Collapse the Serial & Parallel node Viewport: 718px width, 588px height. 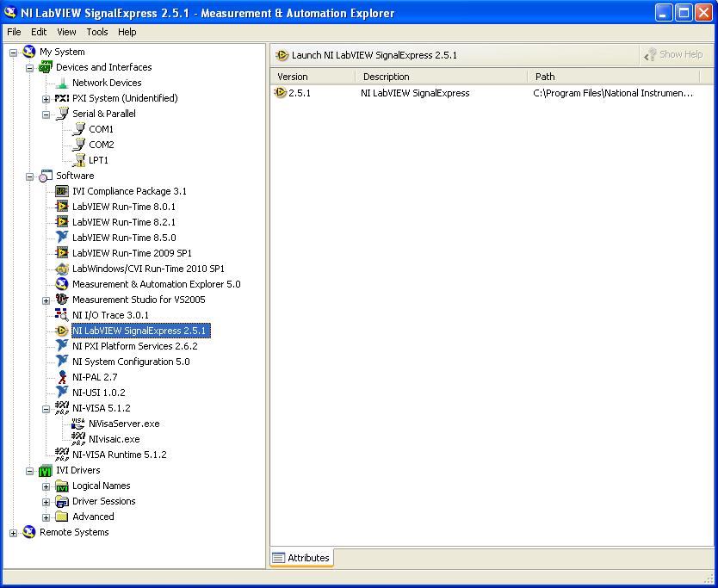[46, 115]
